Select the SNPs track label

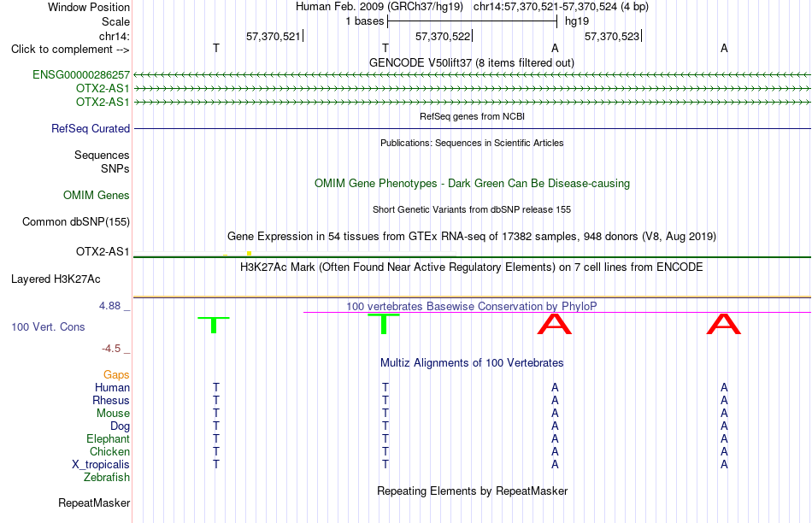pos(115,169)
